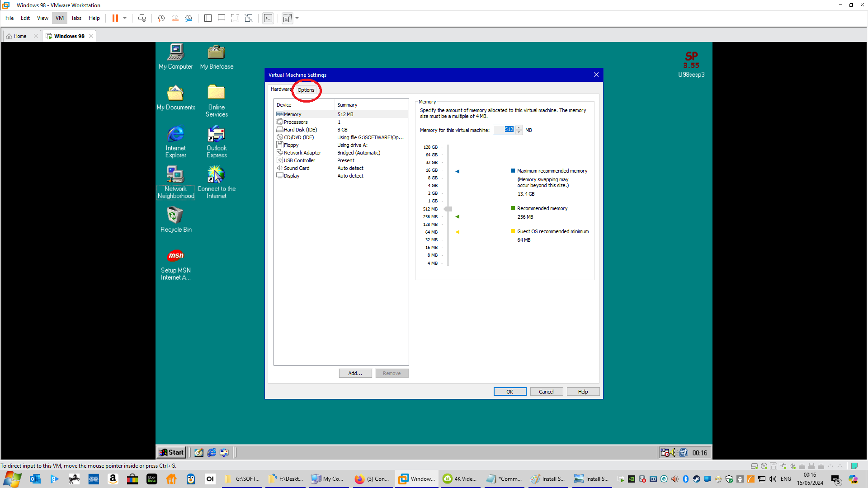Image resolution: width=868 pixels, height=488 pixels.
Task: Select Network Adapter in the device list
Action: 302,153
